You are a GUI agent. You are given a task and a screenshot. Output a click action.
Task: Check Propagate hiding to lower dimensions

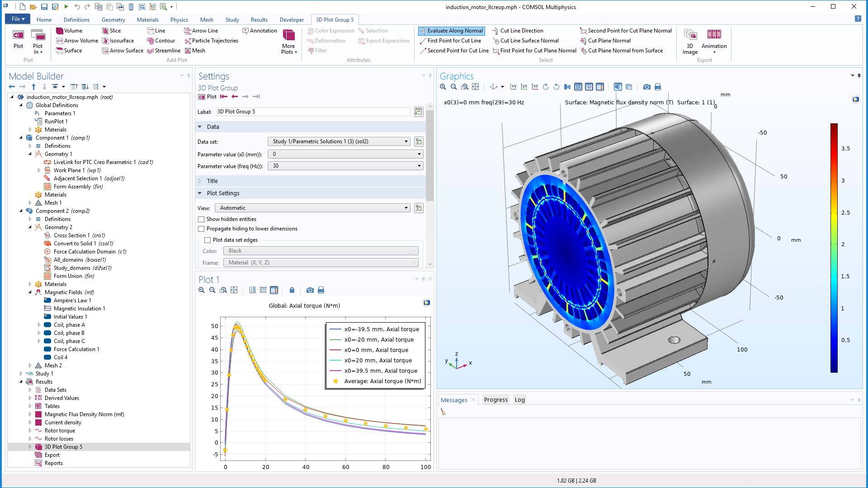pyautogui.click(x=201, y=229)
